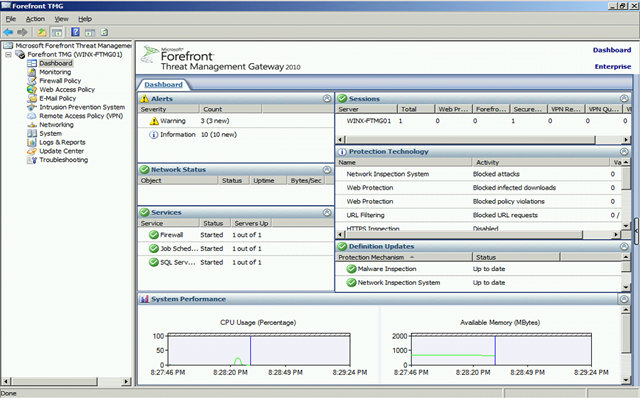The width and height of the screenshot is (640, 398).
Task: Click the Back arrow toolbar icon
Action: (8, 32)
